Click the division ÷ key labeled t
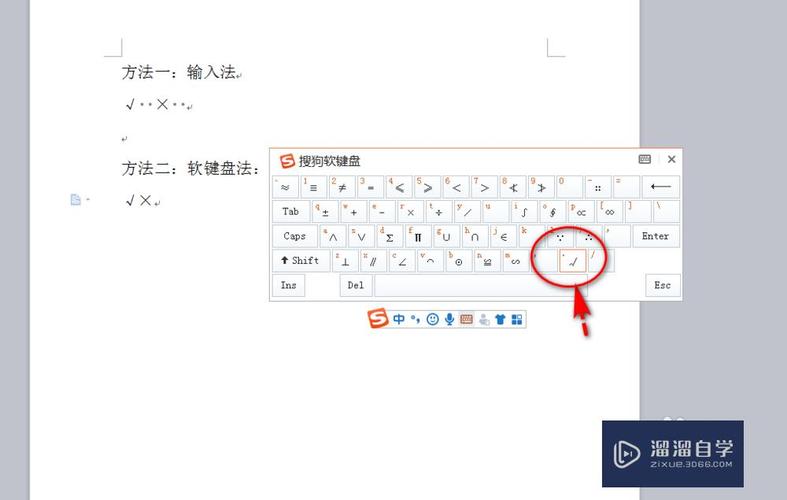Image resolution: width=787 pixels, height=500 pixels. coord(439,211)
